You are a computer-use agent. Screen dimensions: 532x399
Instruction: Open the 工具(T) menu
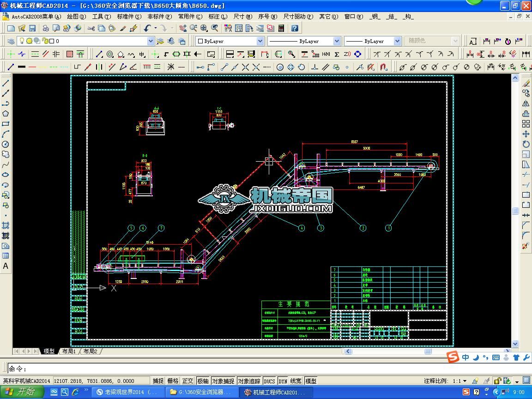point(102,16)
